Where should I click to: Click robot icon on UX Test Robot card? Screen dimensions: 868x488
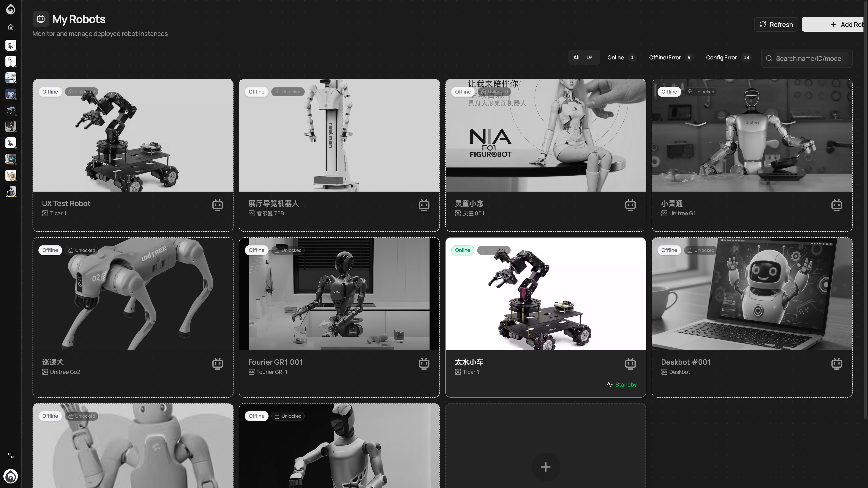(218, 205)
